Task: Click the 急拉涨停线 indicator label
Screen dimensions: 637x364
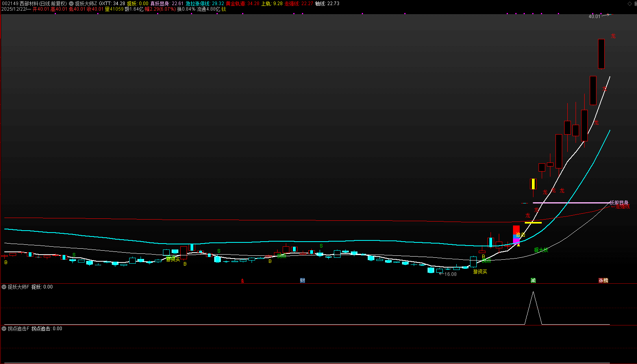Action: pyautogui.click(x=198, y=4)
